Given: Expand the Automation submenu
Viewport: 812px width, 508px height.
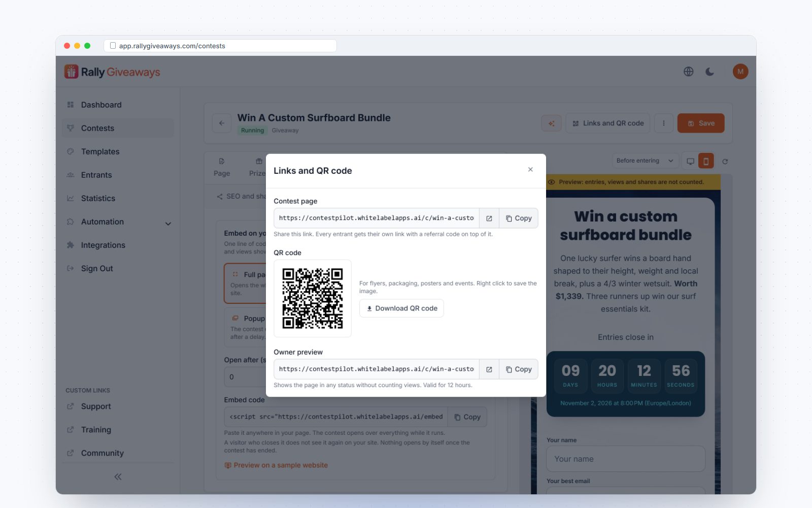Looking at the screenshot, I should click(x=118, y=221).
